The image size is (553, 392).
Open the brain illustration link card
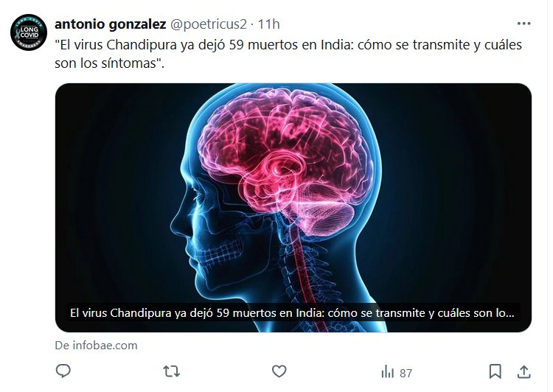[x=293, y=208]
